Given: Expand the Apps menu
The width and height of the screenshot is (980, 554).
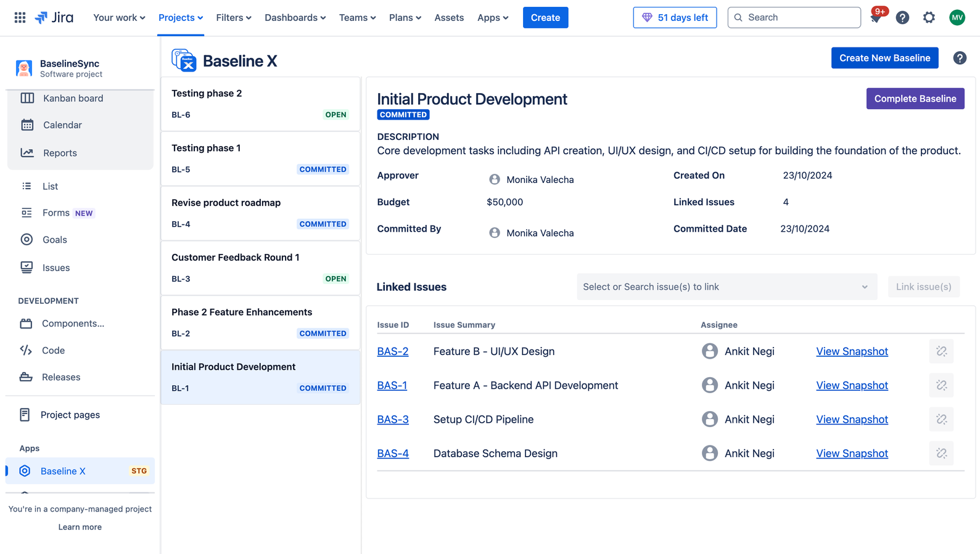Looking at the screenshot, I should [493, 17].
